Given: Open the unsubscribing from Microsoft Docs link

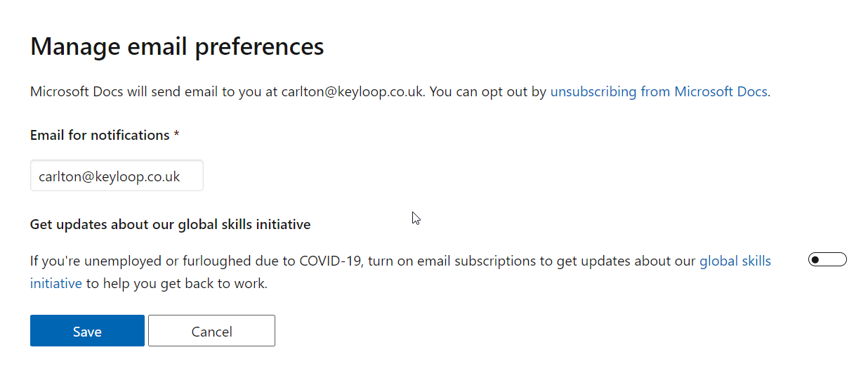Looking at the screenshot, I should click(658, 91).
